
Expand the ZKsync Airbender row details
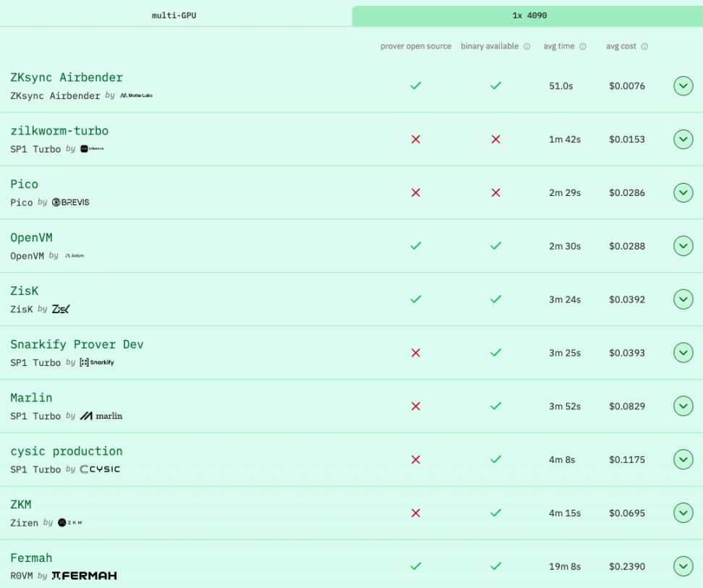[x=683, y=85]
